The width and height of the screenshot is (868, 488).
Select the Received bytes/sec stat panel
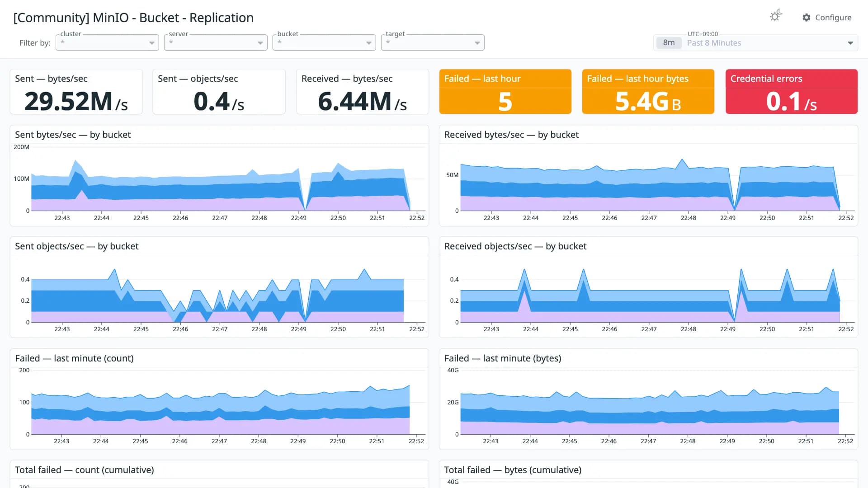[x=362, y=92]
